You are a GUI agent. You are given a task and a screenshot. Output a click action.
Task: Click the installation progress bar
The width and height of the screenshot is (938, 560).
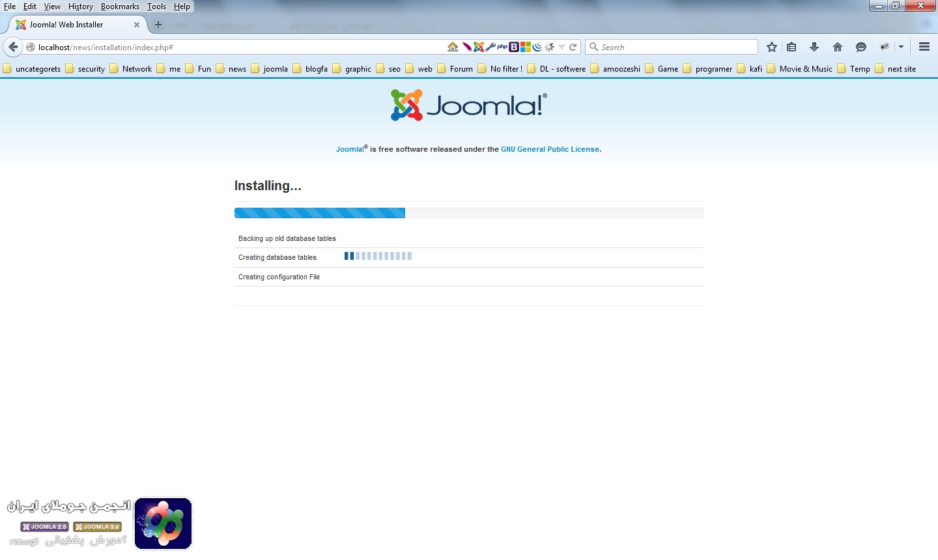[468, 213]
